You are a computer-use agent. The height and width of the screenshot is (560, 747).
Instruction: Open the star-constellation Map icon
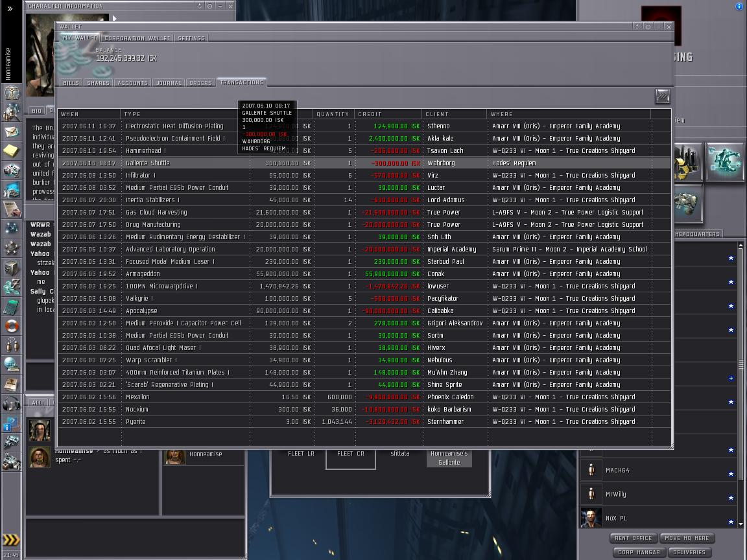point(12,229)
